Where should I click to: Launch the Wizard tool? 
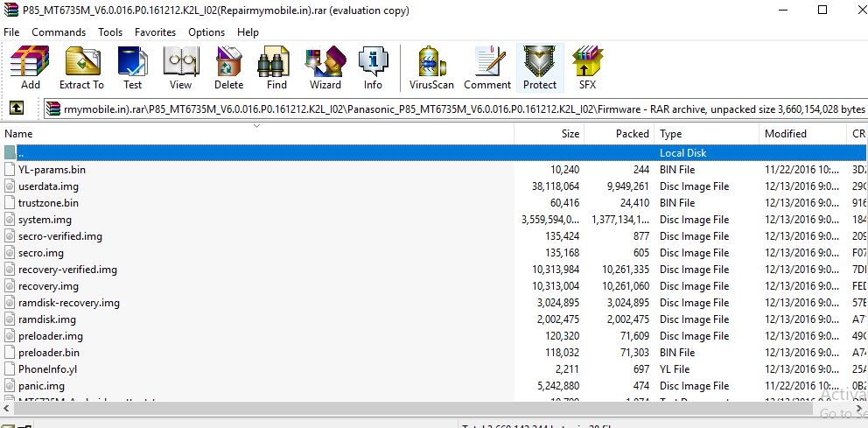(x=325, y=68)
